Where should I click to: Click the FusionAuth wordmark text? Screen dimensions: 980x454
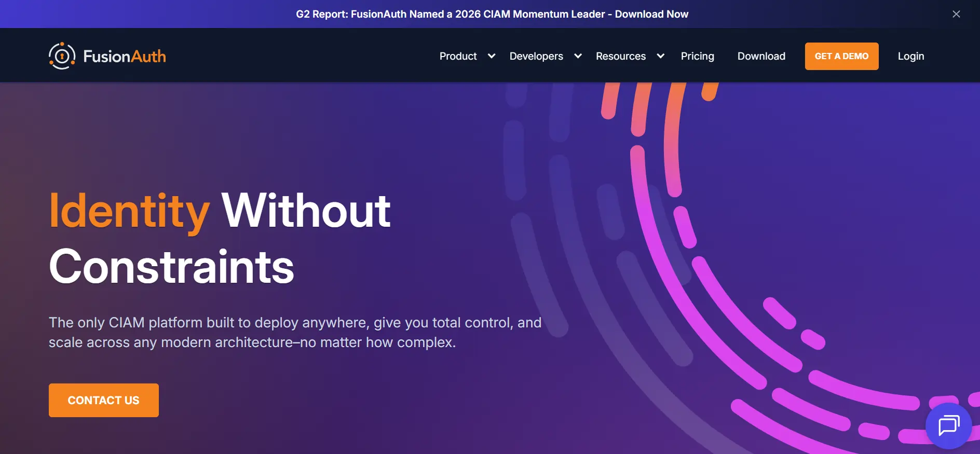(125, 56)
